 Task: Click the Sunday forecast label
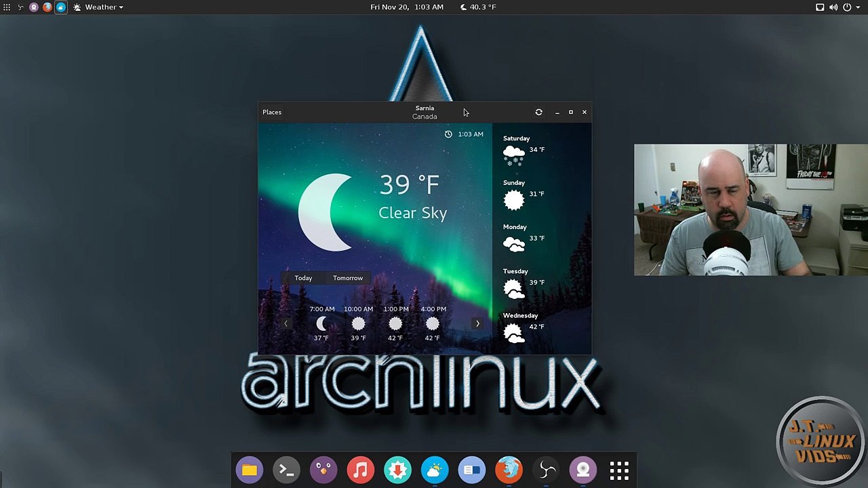tap(514, 182)
